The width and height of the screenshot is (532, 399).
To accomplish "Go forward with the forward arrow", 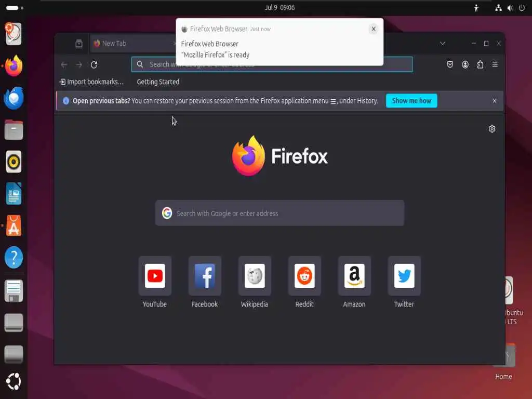I will (79, 64).
